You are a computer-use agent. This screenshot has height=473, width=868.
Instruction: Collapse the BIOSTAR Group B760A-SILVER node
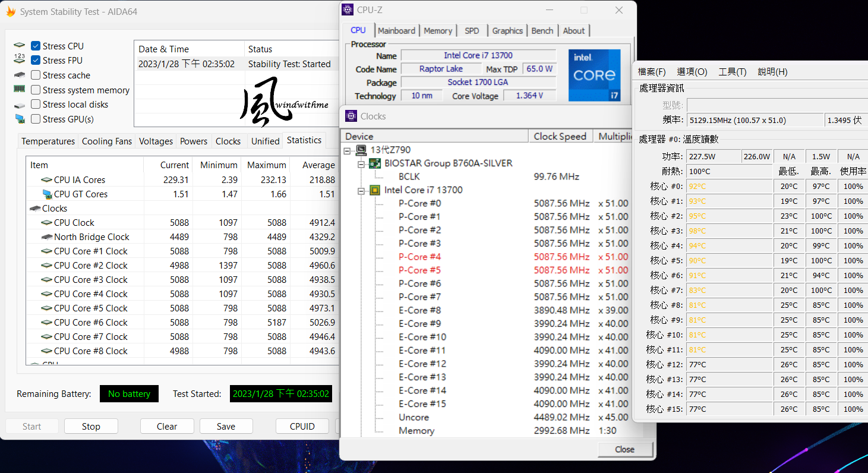pos(361,163)
